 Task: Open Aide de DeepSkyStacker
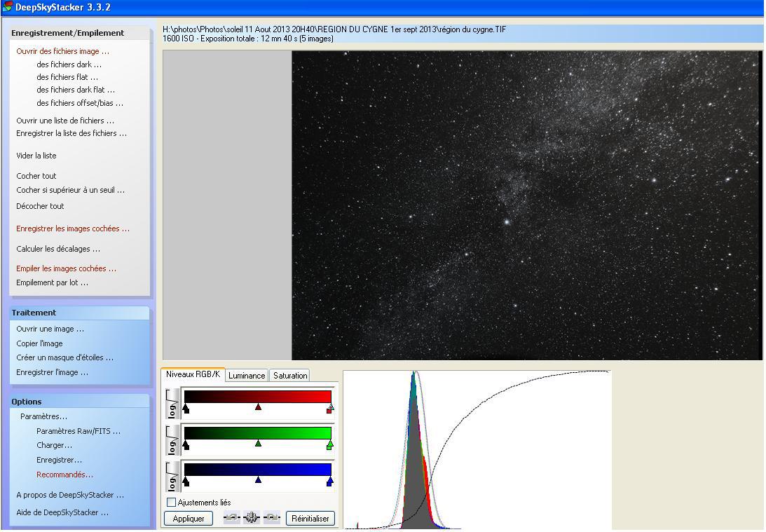62,512
